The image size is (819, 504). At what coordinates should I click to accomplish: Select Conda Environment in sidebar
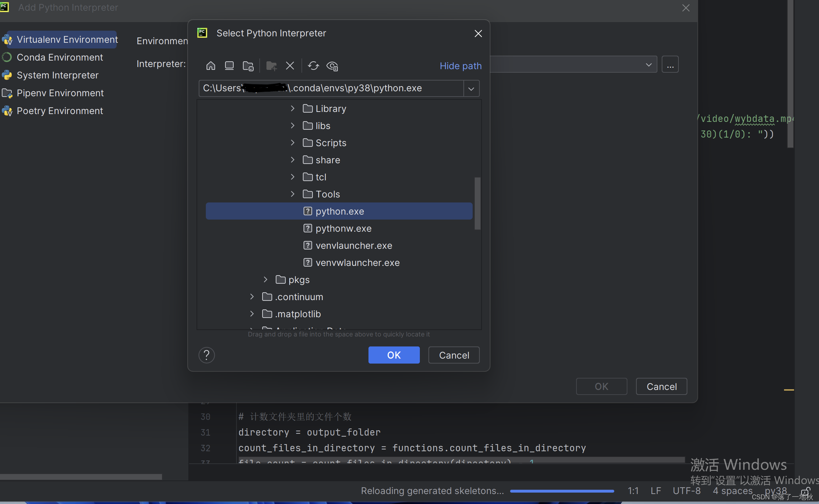(x=60, y=57)
